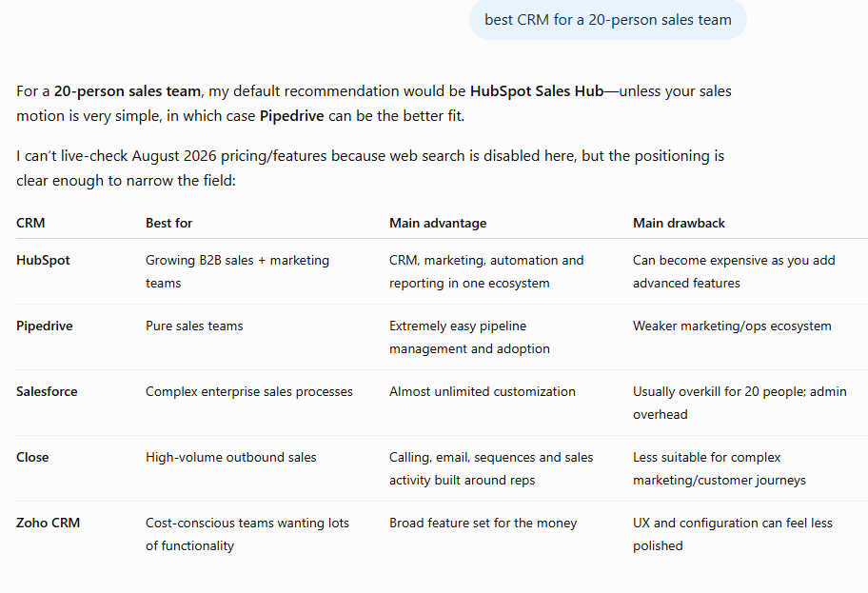The image size is (868, 593).
Task: Click the Close row name cell
Action: pyautogui.click(x=32, y=457)
